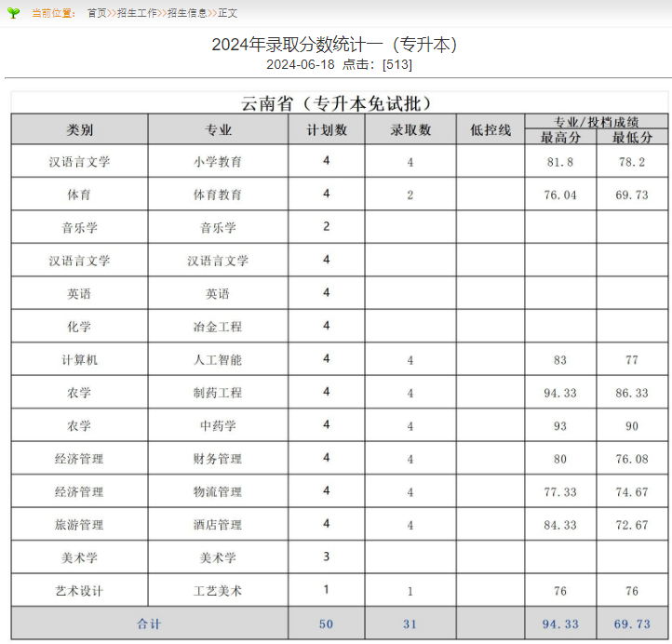Click the 合计 total row label
Screen dimensions: 672x644
(x=149, y=624)
